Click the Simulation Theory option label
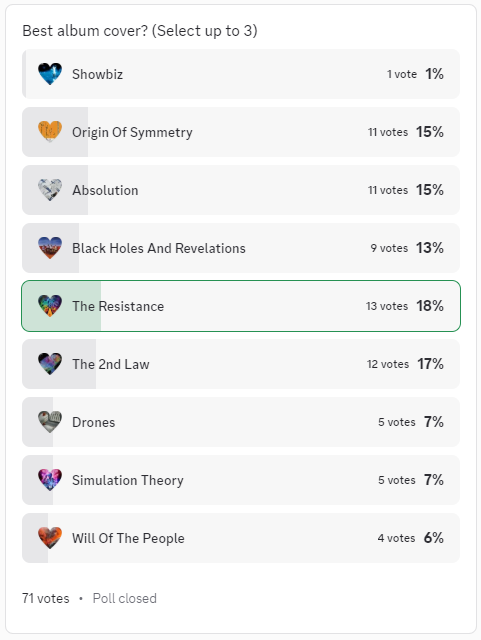The width and height of the screenshot is (481, 640). tap(128, 480)
